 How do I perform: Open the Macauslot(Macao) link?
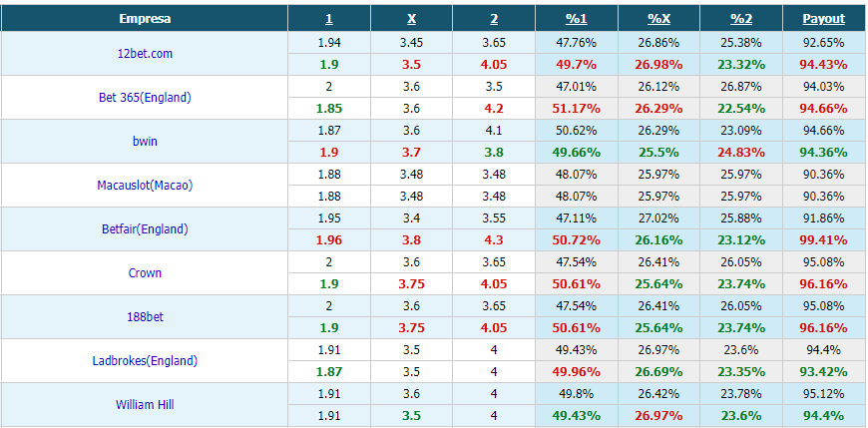click(145, 186)
